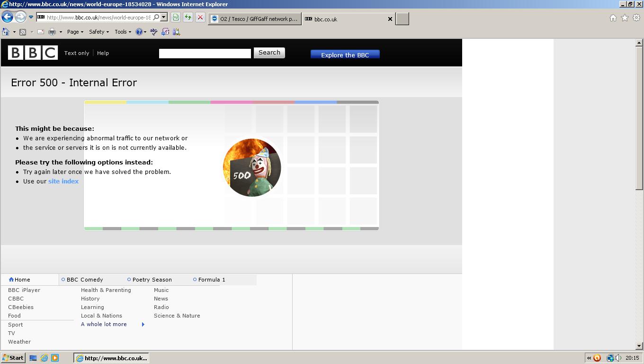Expand the Home button dropdown arrow
644x364 pixels.
pyautogui.click(x=14, y=32)
